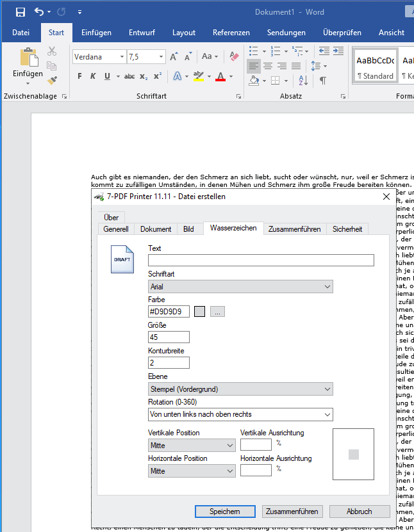Click the Undo arrow in quick access toolbar
This screenshot has height=532, width=414.
coord(39,12)
